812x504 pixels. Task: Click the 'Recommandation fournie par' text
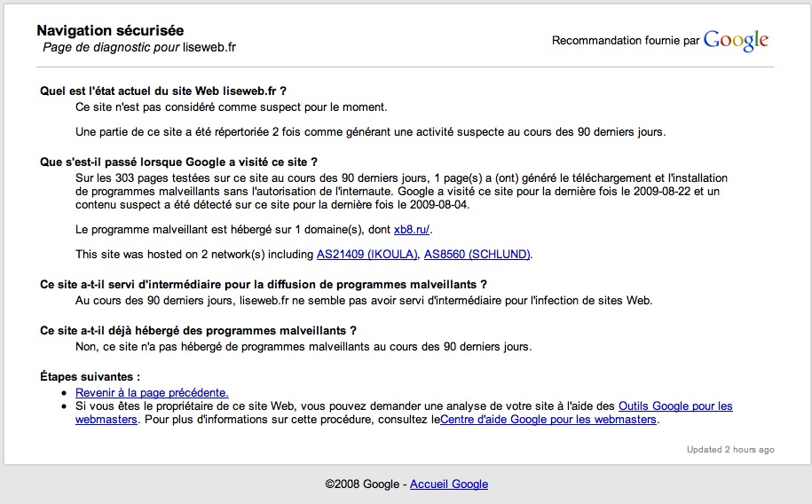tap(626, 41)
